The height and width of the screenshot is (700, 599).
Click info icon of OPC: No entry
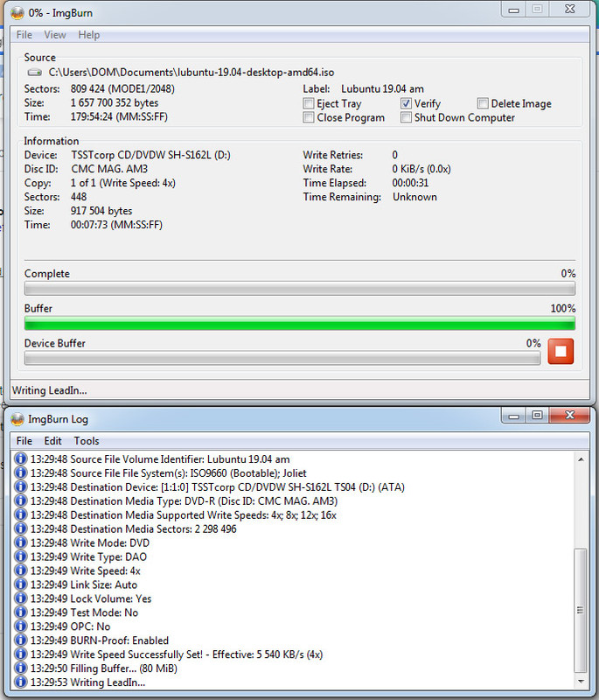click(x=20, y=626)
